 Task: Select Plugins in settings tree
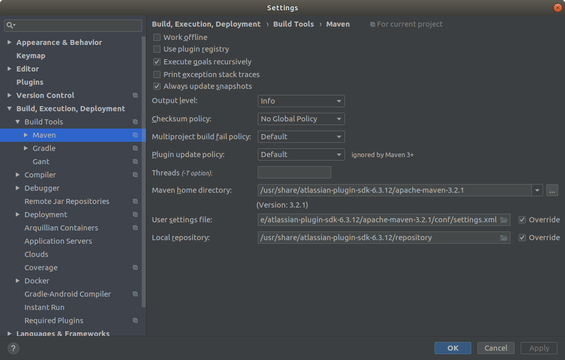coord(30,82)
